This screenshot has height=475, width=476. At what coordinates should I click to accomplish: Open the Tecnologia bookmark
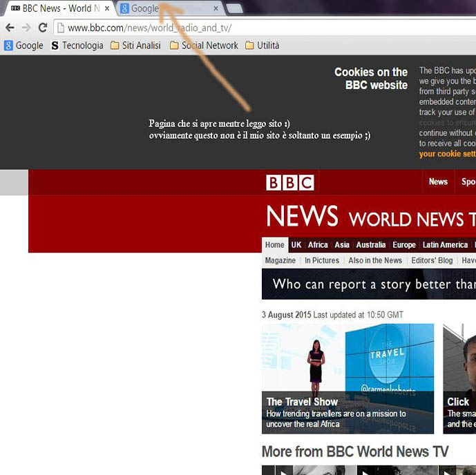coord(77,46)
